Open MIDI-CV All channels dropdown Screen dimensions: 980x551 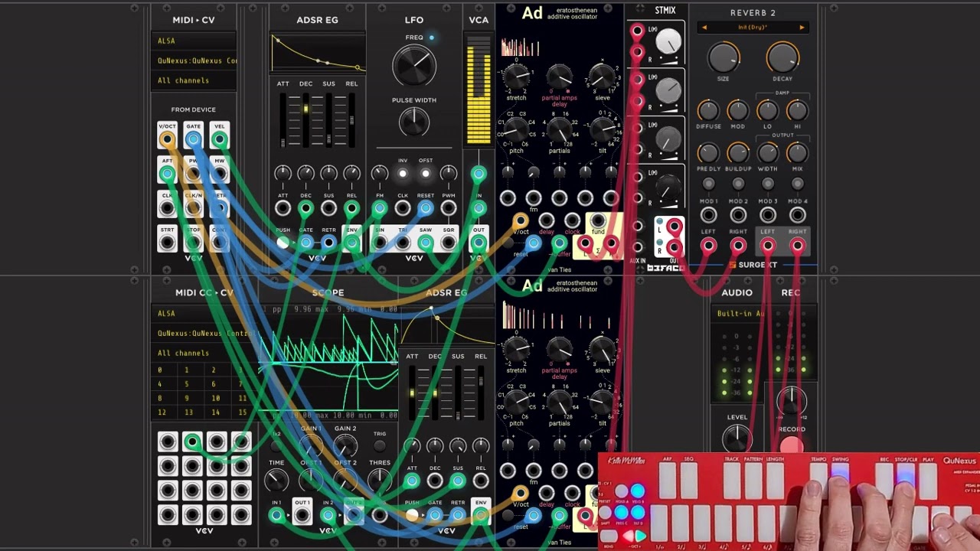pos(194,80)
